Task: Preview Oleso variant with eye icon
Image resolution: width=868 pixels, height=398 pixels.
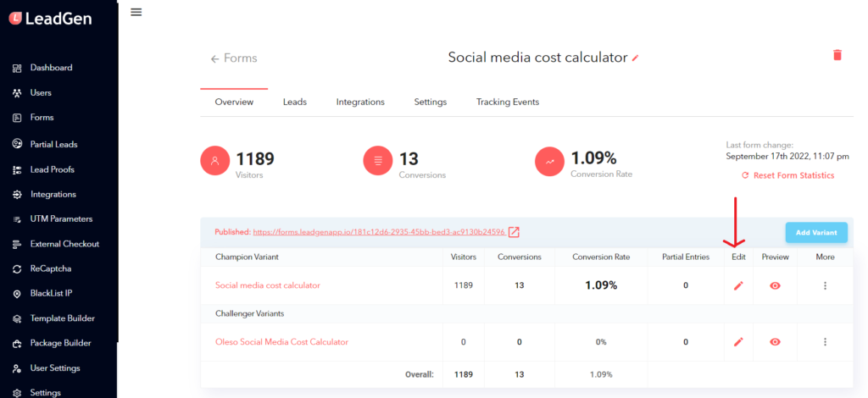Action: click(x=775, y=341)
